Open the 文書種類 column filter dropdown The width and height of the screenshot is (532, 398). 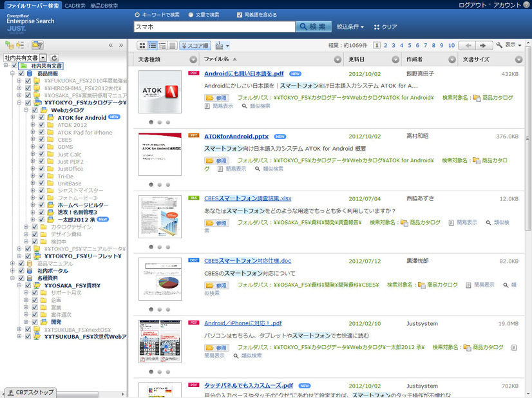click(193, 60)
